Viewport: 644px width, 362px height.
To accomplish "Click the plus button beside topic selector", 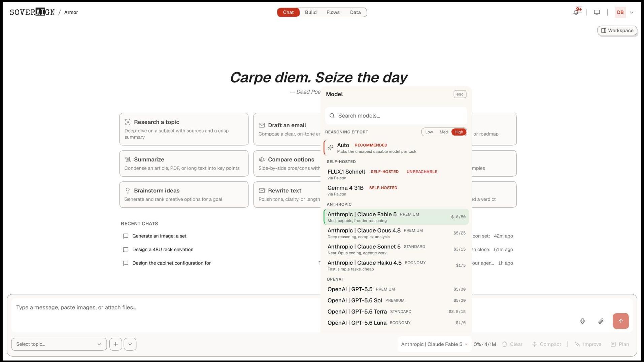I will click(x=115, y=344).
